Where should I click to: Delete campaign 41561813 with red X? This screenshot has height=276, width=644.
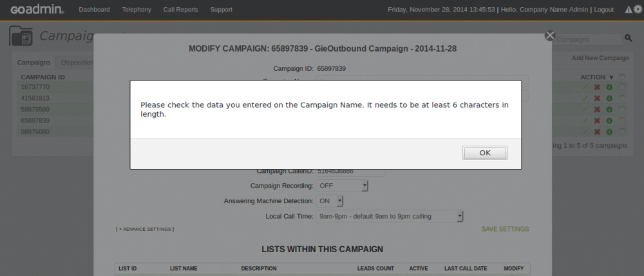597,98
